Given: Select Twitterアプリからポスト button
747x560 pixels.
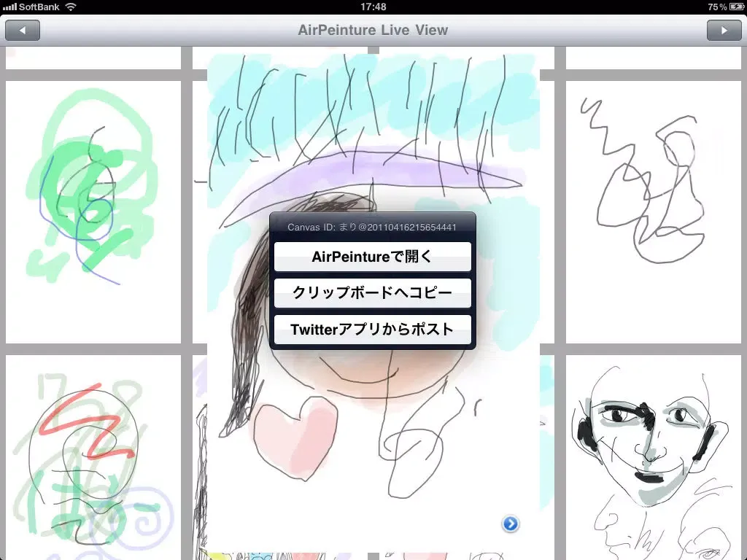Looking at the screenshot, I should 373,330.
